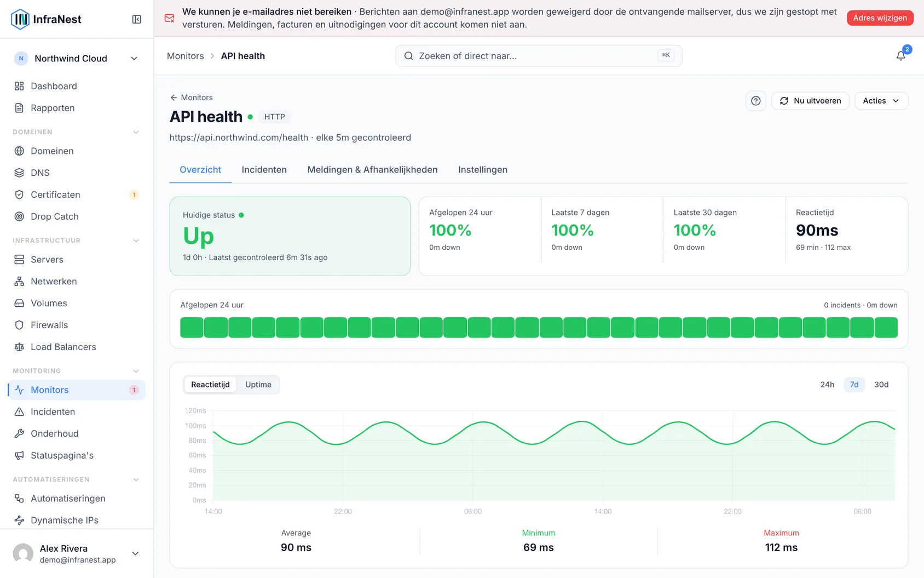Click the first green uptime block
The image size is (924, 578).
(x=192, y=328)
